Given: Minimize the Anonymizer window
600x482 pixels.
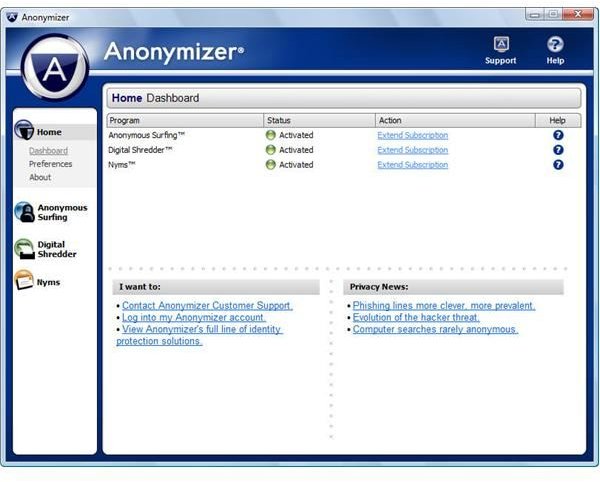Looking at the screenshot, I should coord(535,15).
